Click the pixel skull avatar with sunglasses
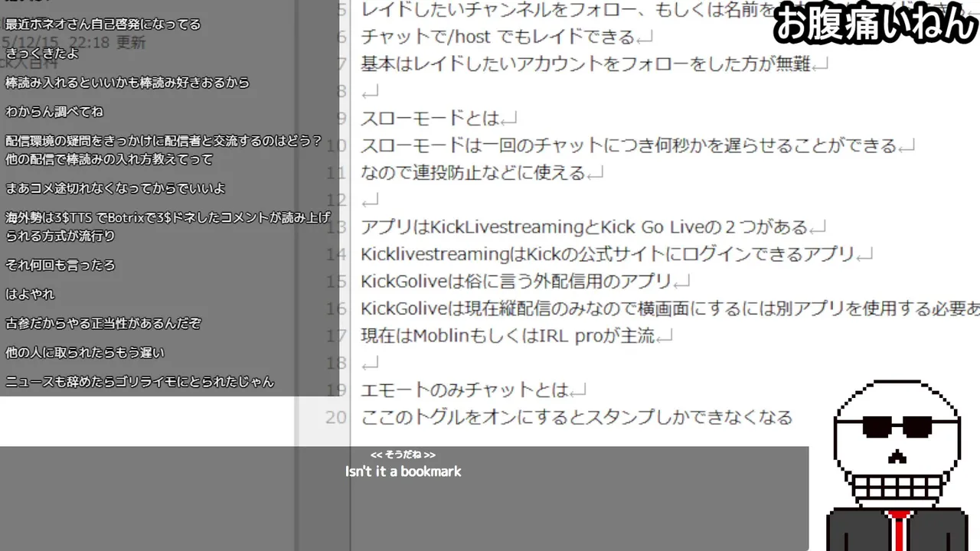Image resolution: width=980 pixels, height=551 pixels. coord(896,464)
